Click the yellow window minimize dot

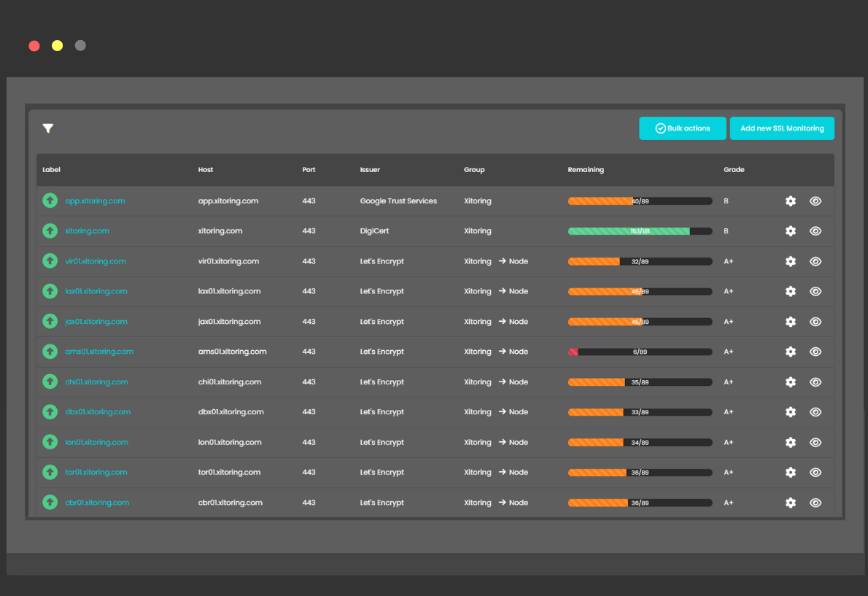[x=57, y=46]
